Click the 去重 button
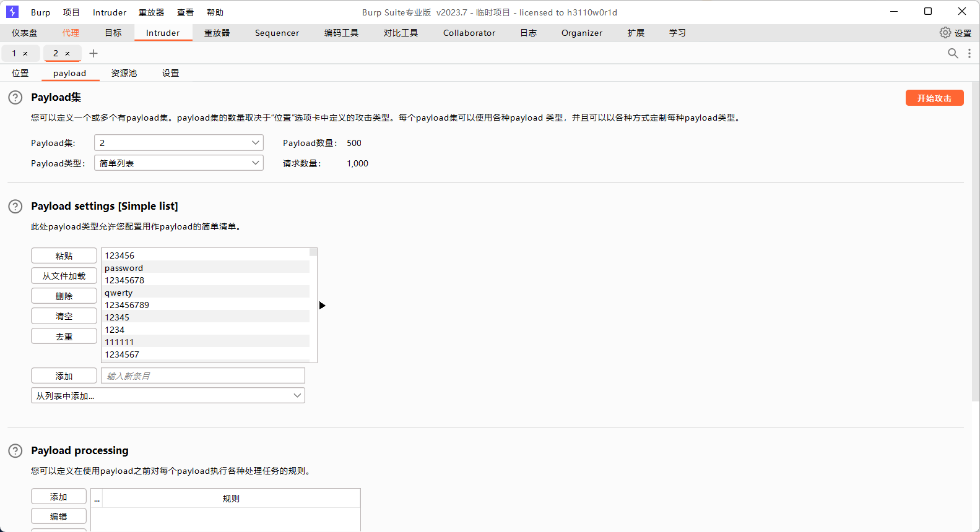 point(64,336)
